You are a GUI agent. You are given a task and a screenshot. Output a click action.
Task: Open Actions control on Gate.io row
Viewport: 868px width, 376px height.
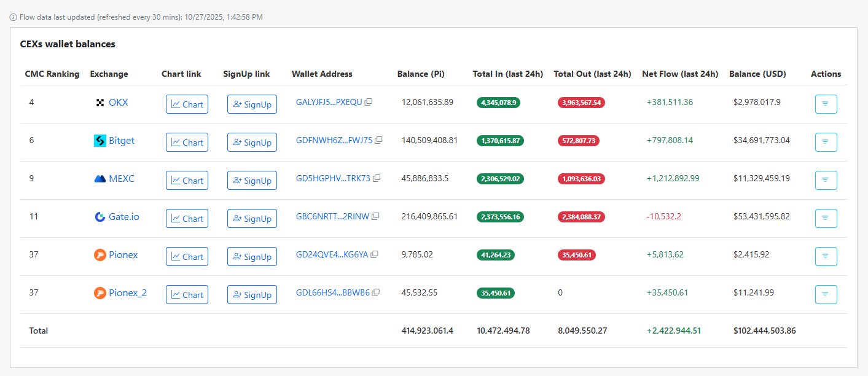(826, 218)
